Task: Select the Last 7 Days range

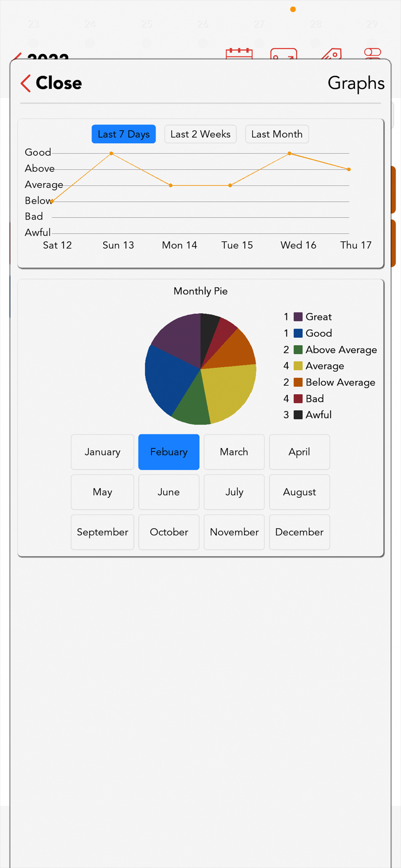Action: pos(124,134)
